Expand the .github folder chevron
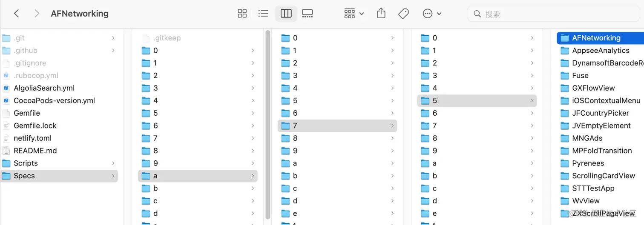 (x=113, y=50)
